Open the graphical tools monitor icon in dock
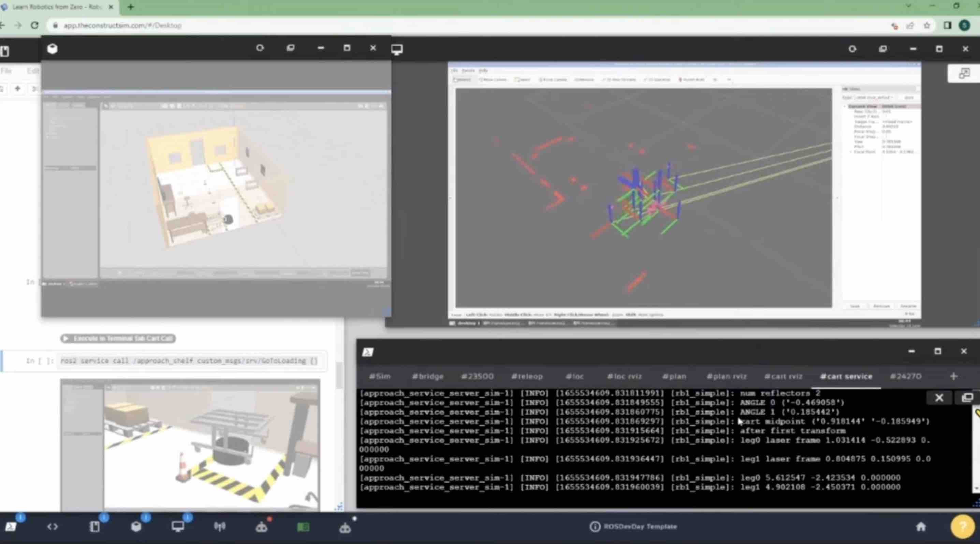 point(178,527)
